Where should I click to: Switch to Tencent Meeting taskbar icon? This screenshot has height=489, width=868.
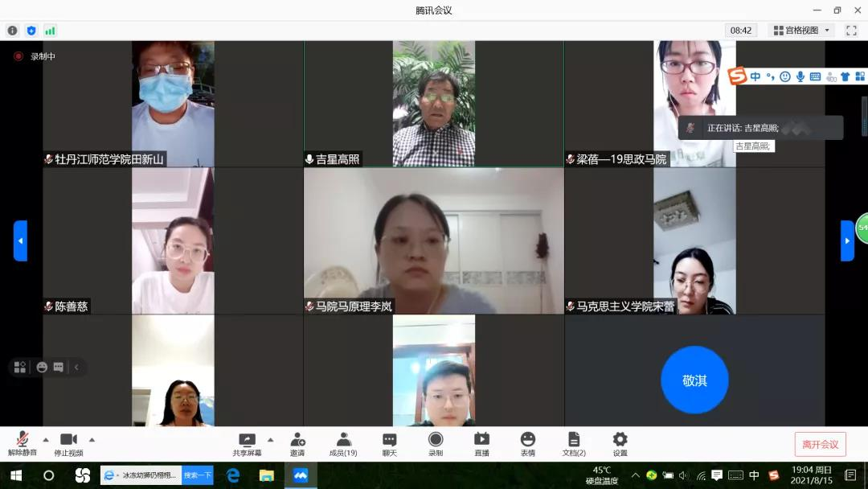[301, 475]
